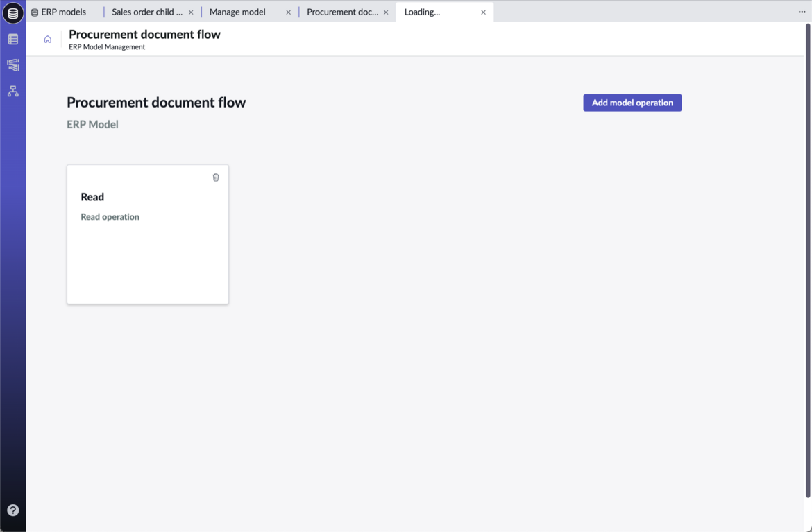
Task: Click database icon on ERP models tab
Action: point(35,12)
